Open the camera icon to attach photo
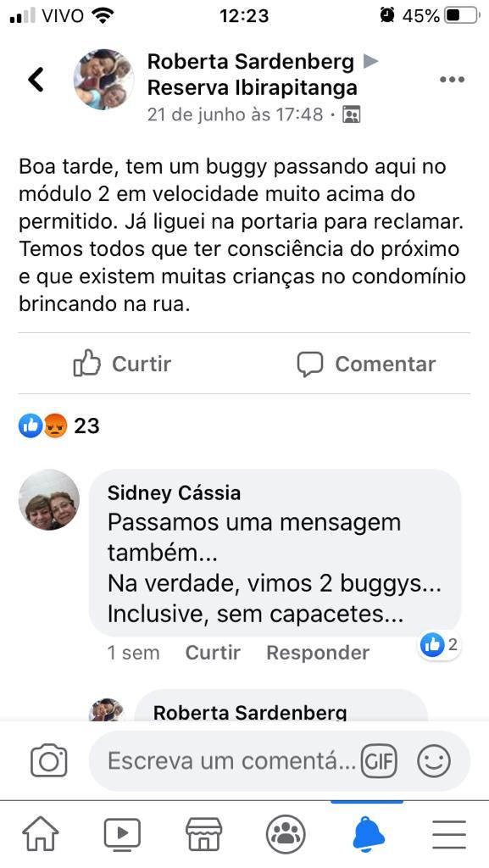Screen dimensions: 489x868 coord(48,760)
